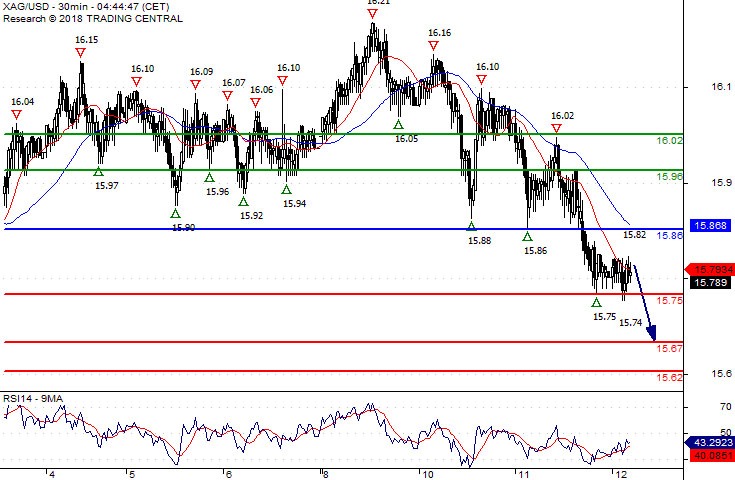Click the red triangle under the 16.04 label
The image size is (735, 480).
click(x=17, y=115)
